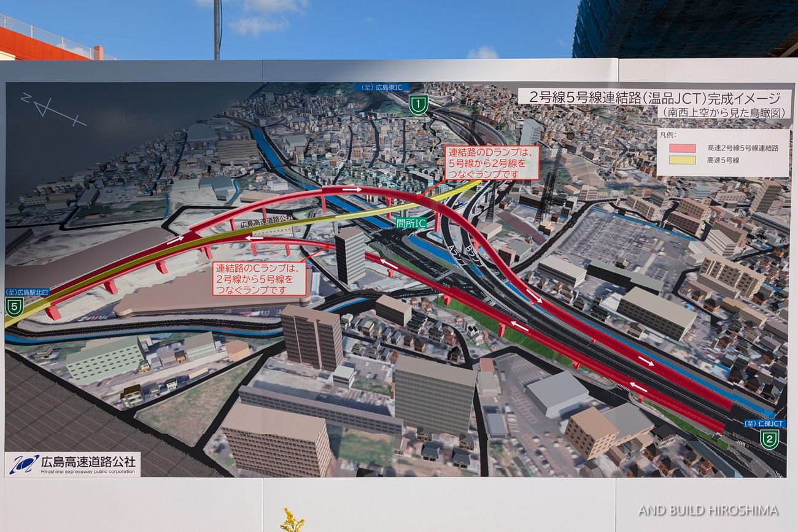Screen dimensions: 798x532
Task: Select the 間所IC green label
Action: coord(411,223)
